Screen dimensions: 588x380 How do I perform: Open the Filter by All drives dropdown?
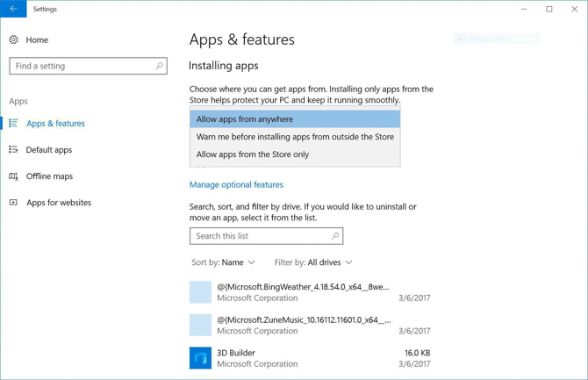point(313,262)
